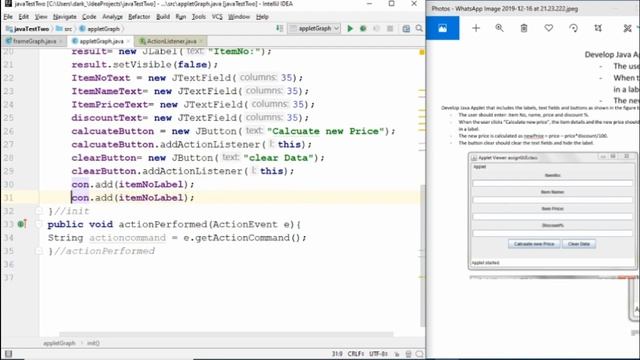Close the appletGraph.java tab
Screen dimensions: 640x360
128,41
